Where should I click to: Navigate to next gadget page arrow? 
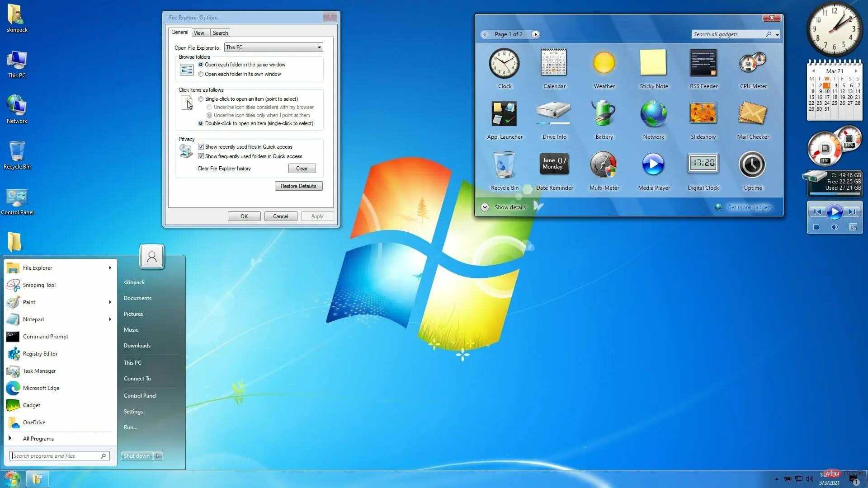(x=535, y=34)
